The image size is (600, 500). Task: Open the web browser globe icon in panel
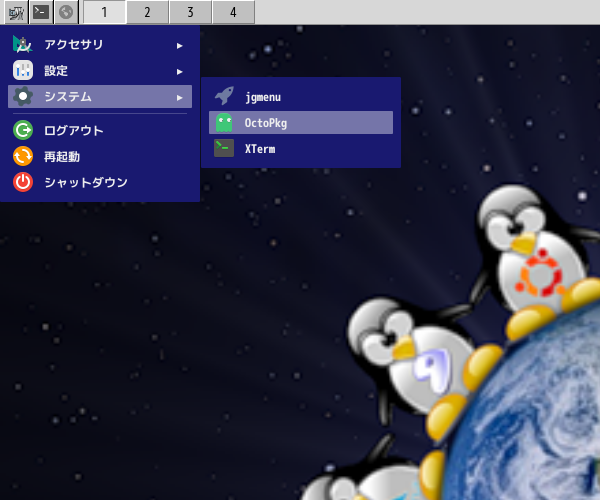66,13
